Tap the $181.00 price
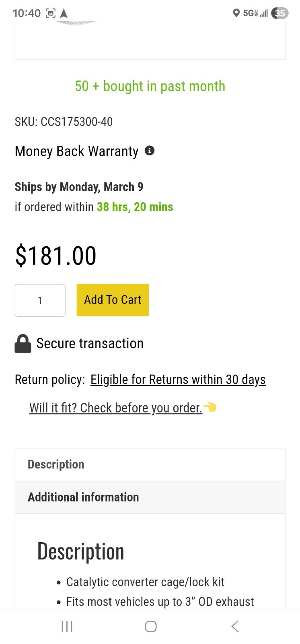300x644 pixels. 56,256
